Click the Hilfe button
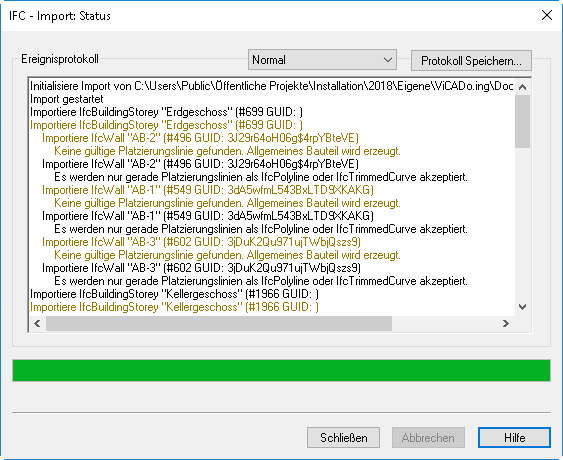563x460 pixels. tap(514, 437)
